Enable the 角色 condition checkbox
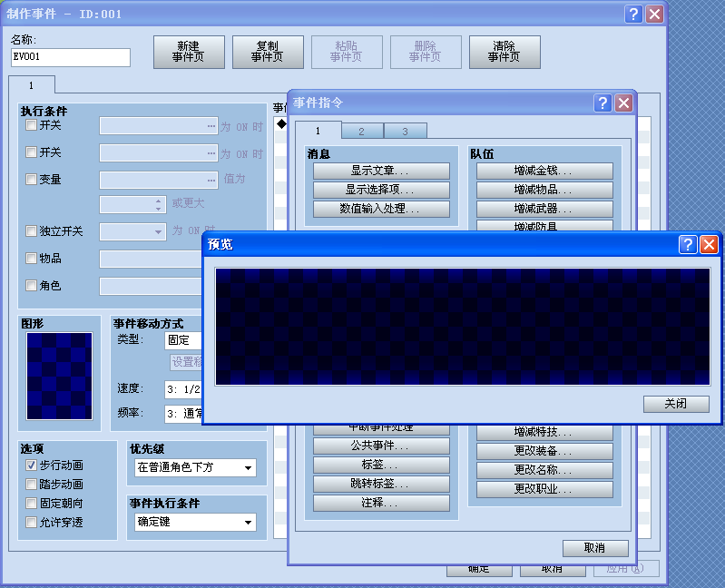 pos(31,285)
